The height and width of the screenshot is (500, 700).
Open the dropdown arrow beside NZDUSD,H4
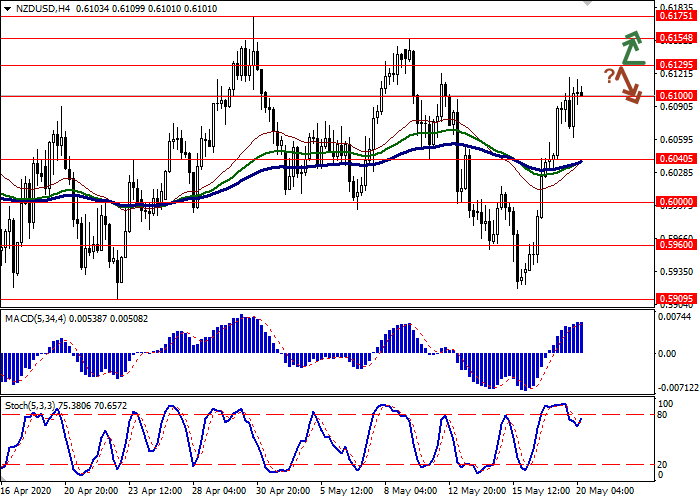coord(7,8)
